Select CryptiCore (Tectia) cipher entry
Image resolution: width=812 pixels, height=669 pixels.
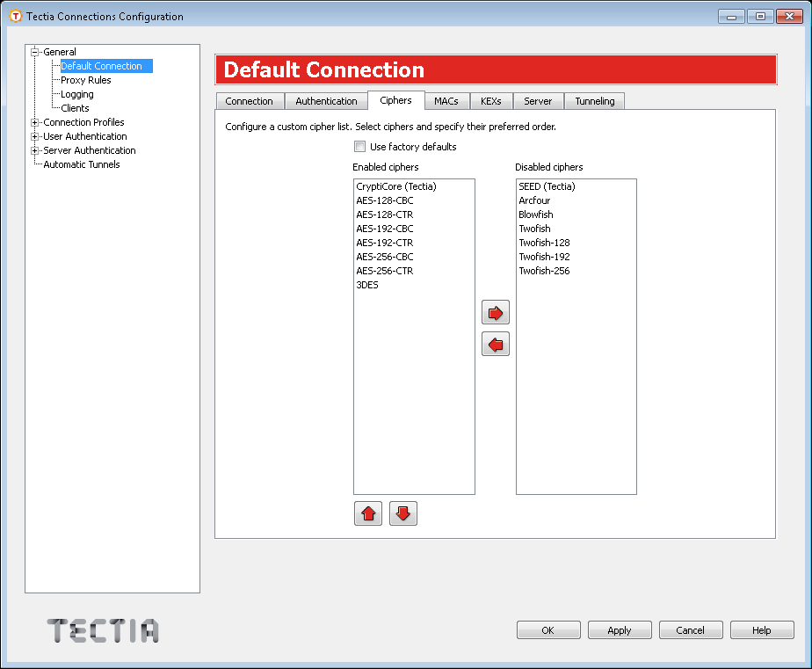pos(396,186)
